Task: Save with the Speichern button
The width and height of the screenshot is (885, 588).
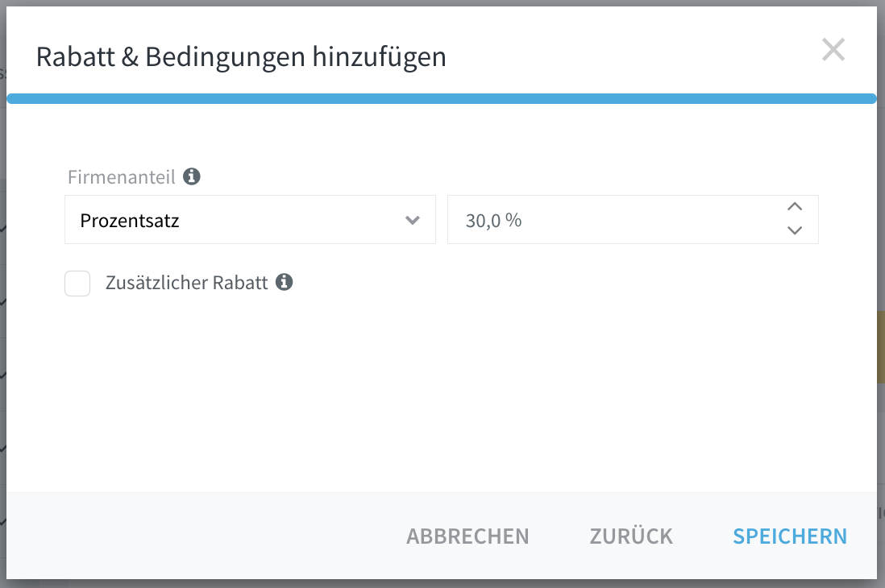Action: point(790,536)
